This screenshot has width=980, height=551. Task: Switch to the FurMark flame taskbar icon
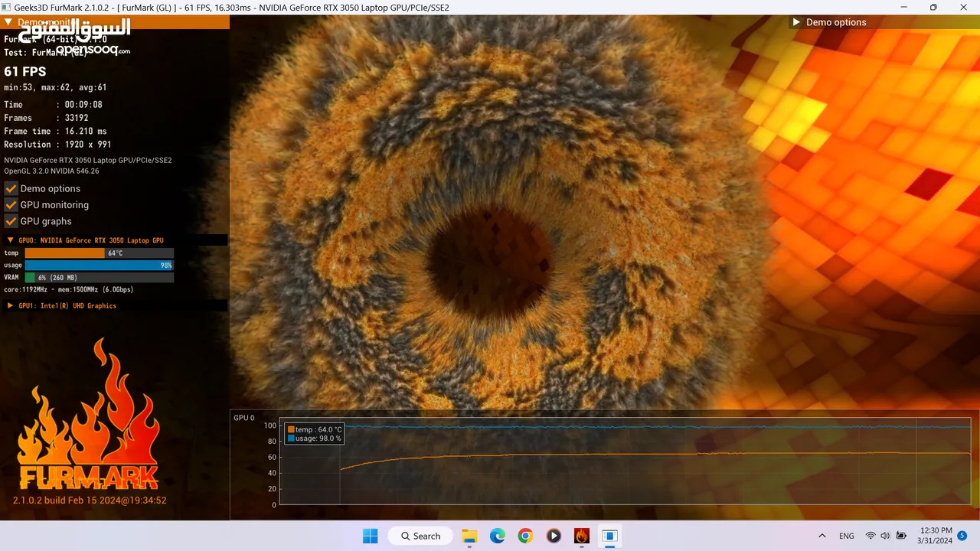[x=582, y=536]
